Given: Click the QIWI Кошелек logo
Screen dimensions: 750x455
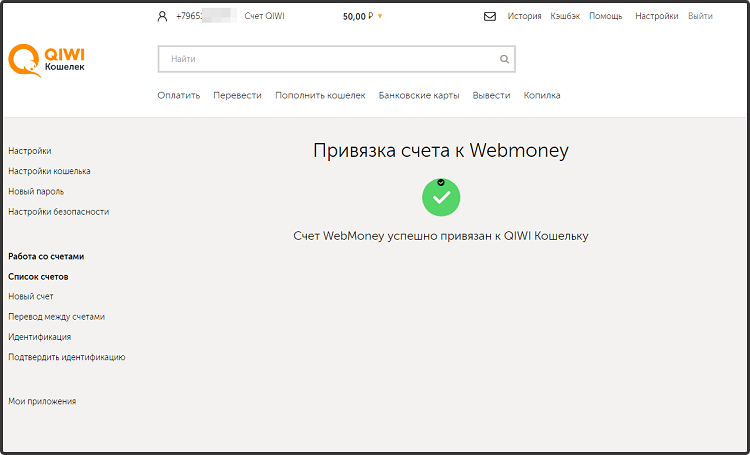Looking at the screenshot, I should [x=47, y=60].
